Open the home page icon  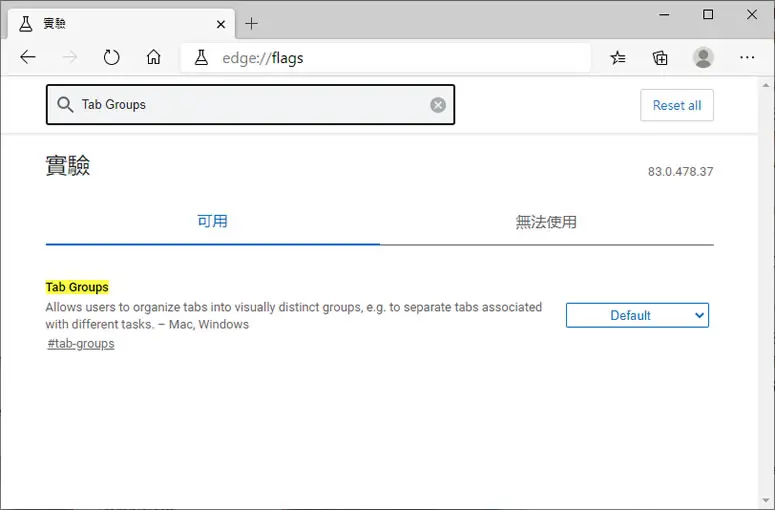tap(154, 57)
